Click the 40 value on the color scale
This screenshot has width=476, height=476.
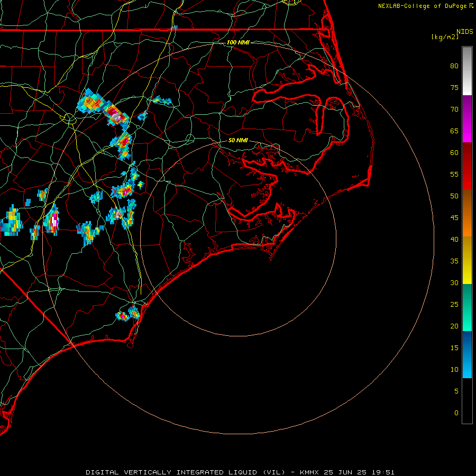tap(454, 239)
